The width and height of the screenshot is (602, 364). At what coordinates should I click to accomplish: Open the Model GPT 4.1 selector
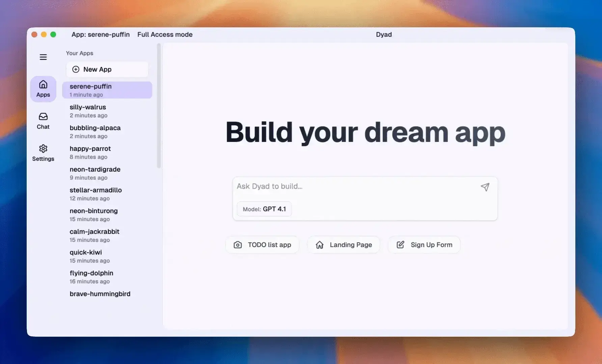[264, 209]
